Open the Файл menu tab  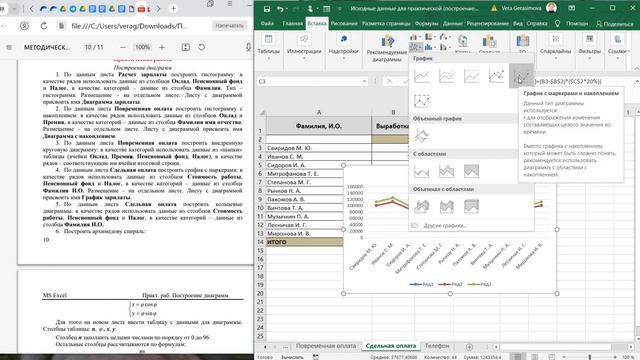tap(267, 24)
